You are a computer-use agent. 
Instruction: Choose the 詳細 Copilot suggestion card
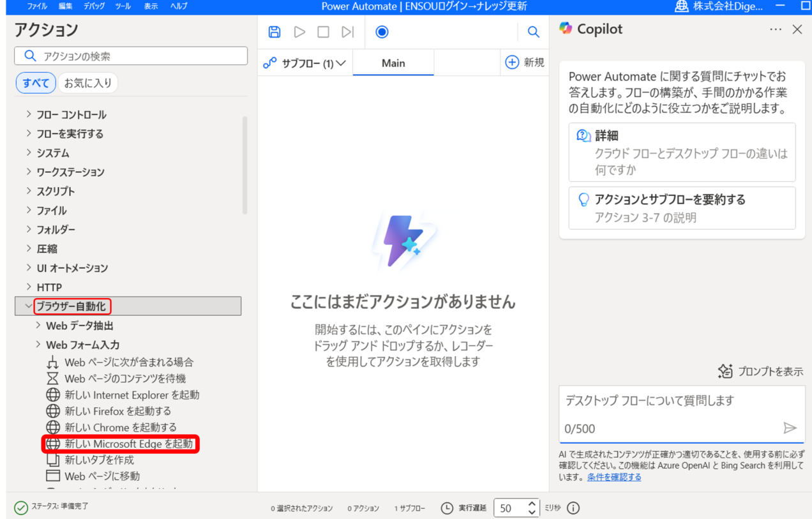(682, 152)
